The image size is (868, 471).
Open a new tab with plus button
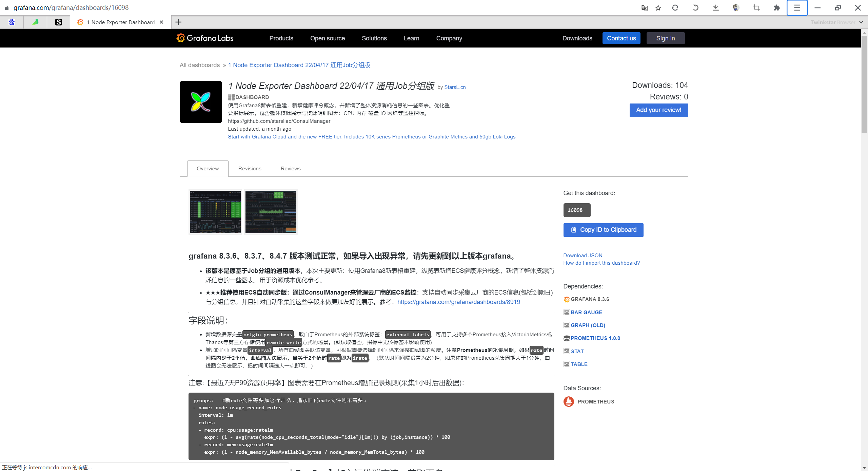tap(178, 22)
